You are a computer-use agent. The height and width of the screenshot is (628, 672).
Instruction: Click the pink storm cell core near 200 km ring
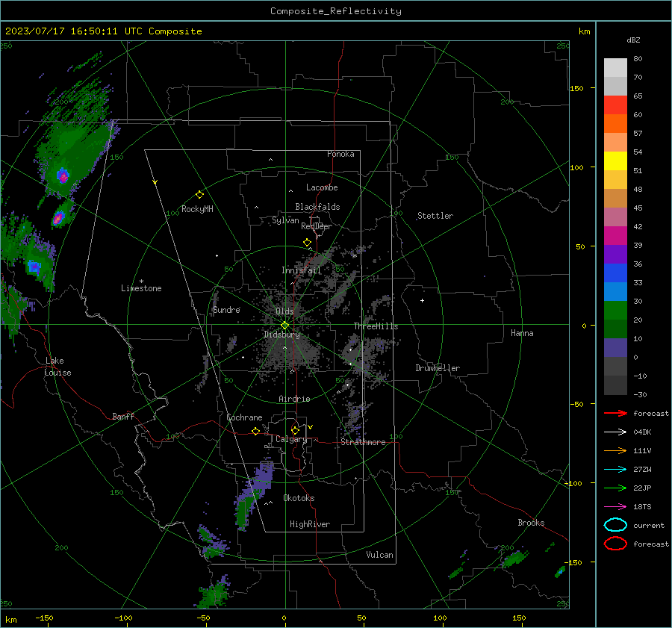pos(63,175)
